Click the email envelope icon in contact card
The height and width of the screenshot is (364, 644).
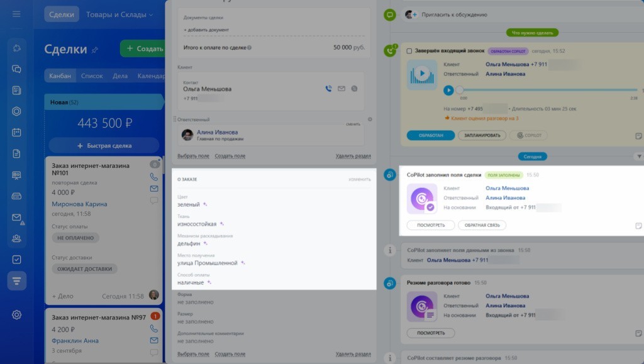click(341, 89)
